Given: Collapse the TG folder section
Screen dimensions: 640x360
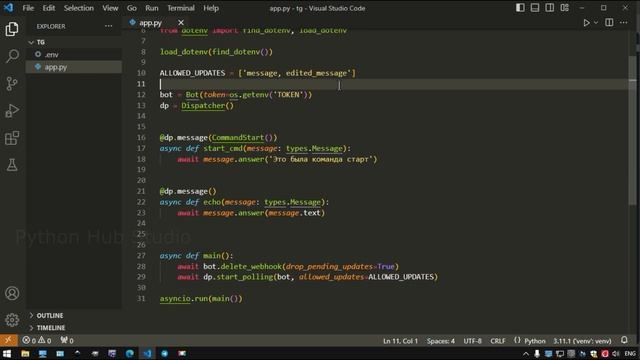Looking at the screenshot, I should coord(74,42).
